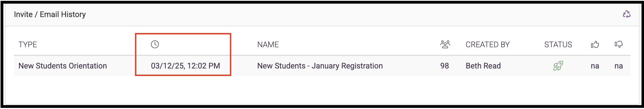The image size is (644, 109).
Task: Sort by the TYPE column header
Action: [x=28, y=45]
